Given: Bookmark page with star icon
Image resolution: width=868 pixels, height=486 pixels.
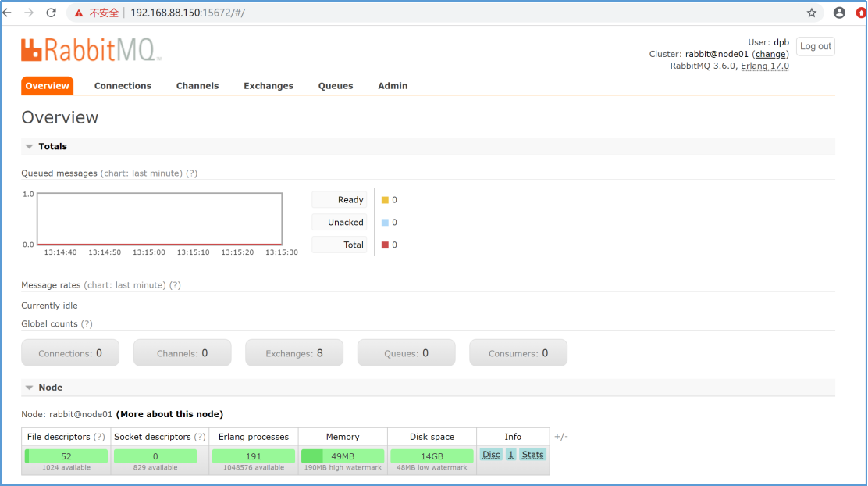Looking at the screenshot, I should [x=812, y=13].
